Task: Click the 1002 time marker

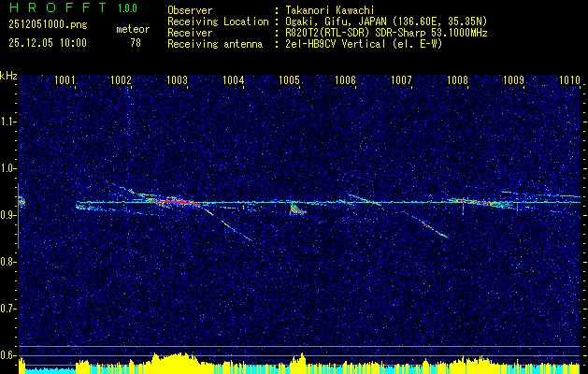Action: tap(121, 79)
